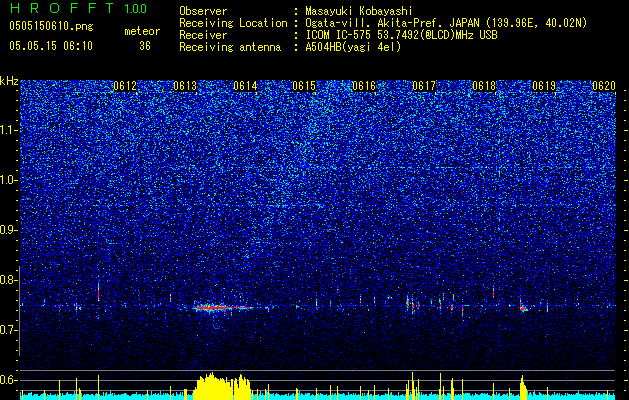Click the 0618 time marker
The image size is (629, 400).
pos(484,86)
